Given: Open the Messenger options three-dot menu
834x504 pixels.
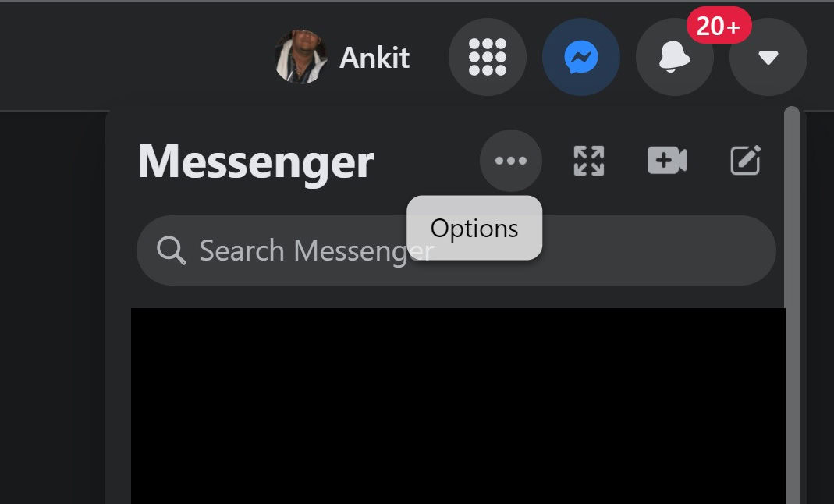Looking at the screenshot, I should (x=510, y=161).
